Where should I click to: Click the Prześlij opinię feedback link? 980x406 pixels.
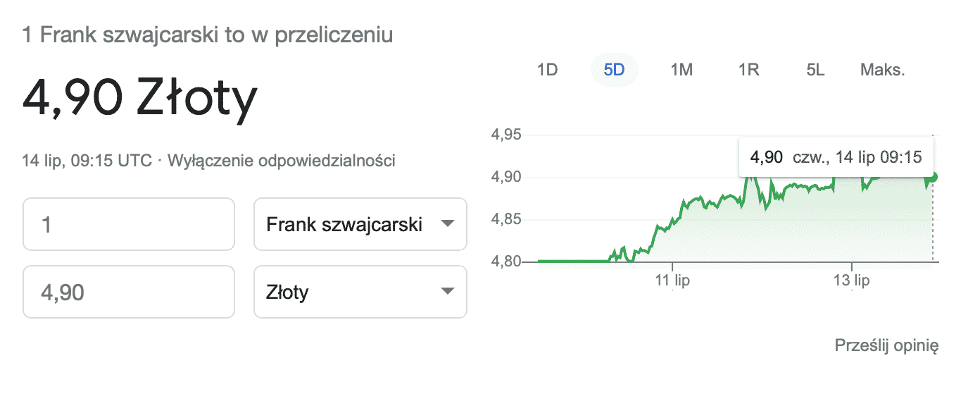(886, 345)
